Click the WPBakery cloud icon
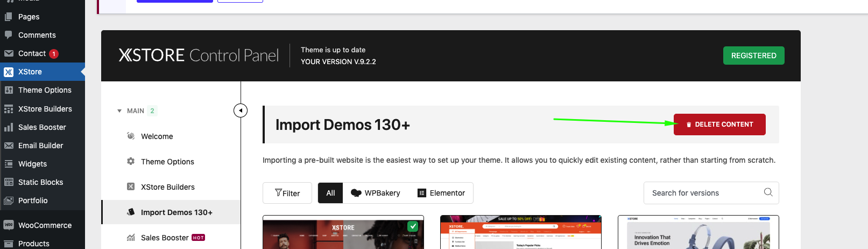This screenshot has width=868, height=249. [x=356, y=193]
